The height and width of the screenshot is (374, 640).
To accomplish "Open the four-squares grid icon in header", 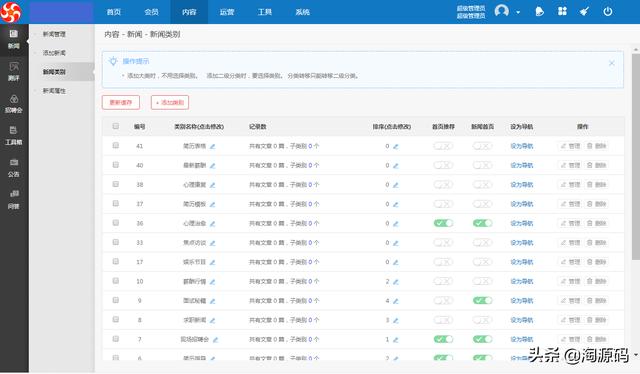I will pos(562,11).
